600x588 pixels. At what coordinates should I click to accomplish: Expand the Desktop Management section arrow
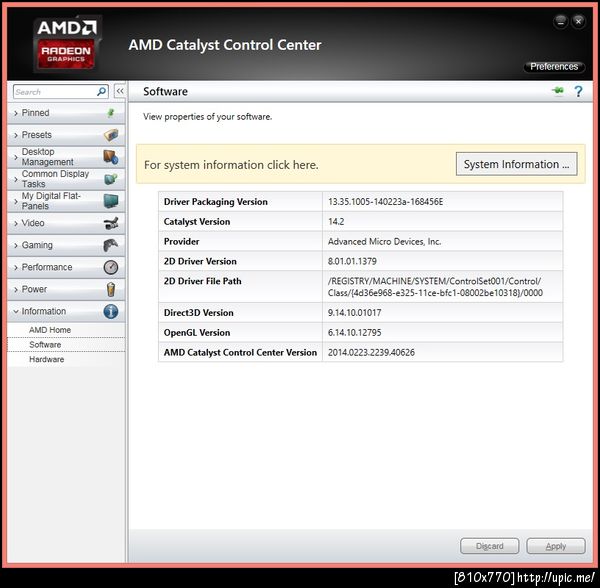[x=16, y=157]
